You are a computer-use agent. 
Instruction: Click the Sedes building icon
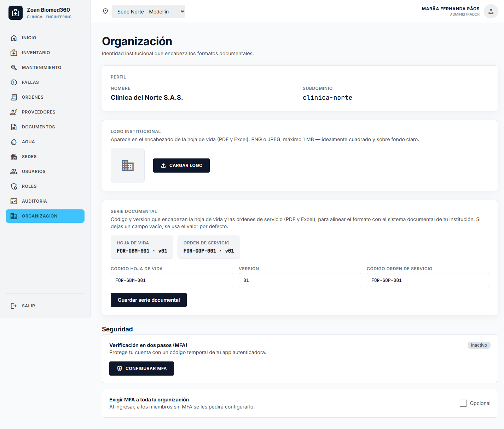tap(14, 157)
